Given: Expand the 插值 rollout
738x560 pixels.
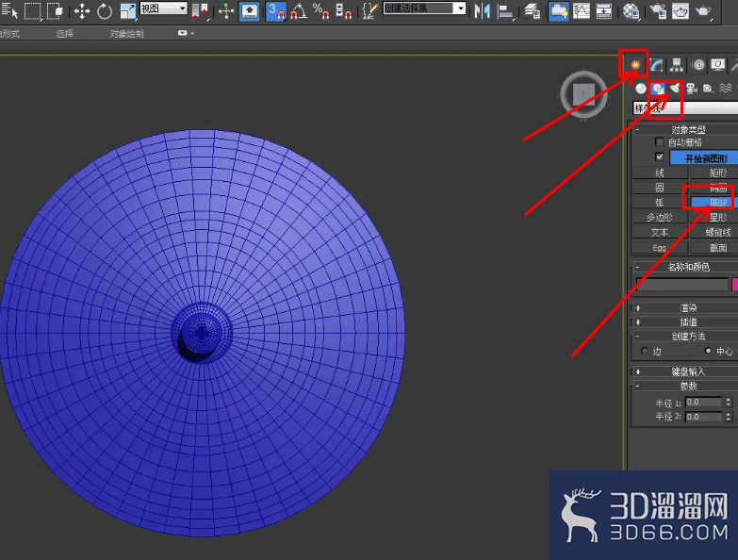Looking at the screenshot, I should pyautogui.click(x=686, y=321).
